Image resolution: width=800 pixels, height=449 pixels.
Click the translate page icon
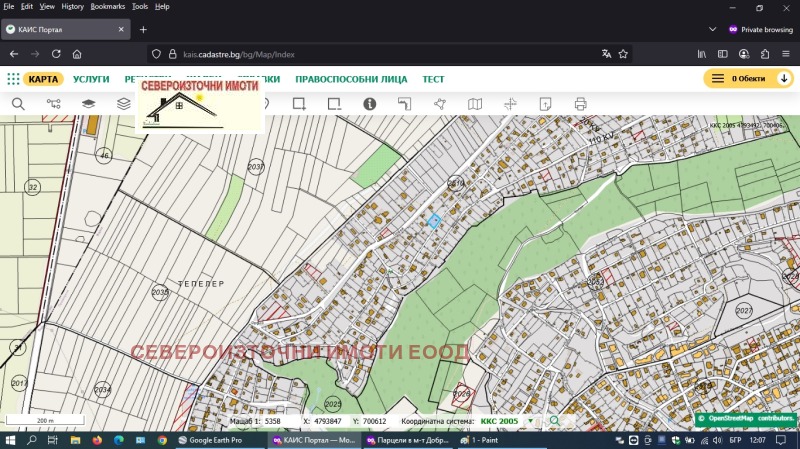606,54
